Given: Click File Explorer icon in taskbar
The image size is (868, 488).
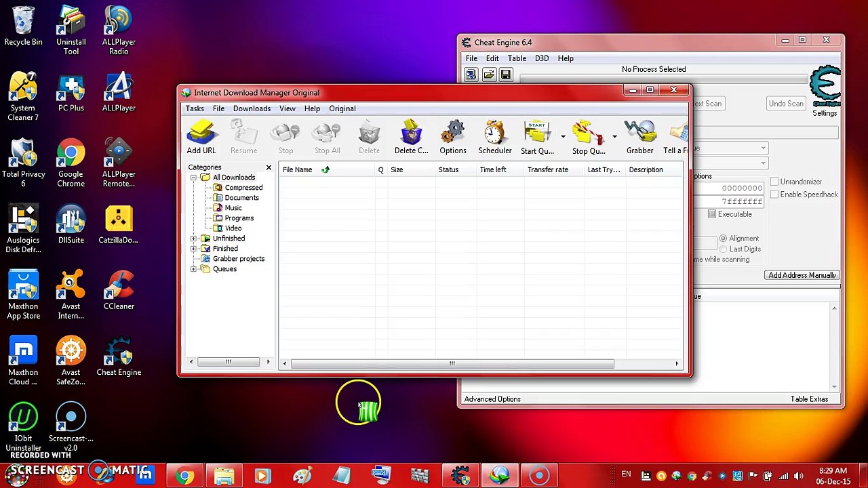Looking at the screenshot, I should pos(224,476).
